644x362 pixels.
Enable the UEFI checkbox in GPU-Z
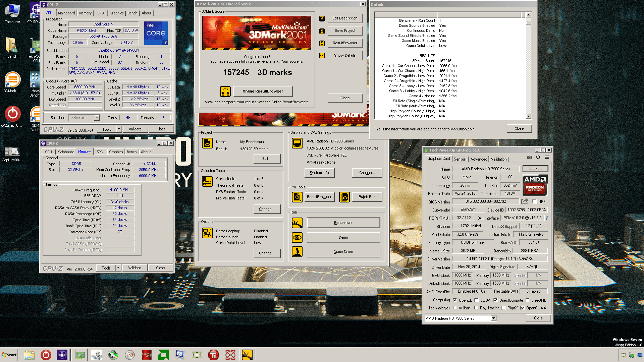point(534,202)
